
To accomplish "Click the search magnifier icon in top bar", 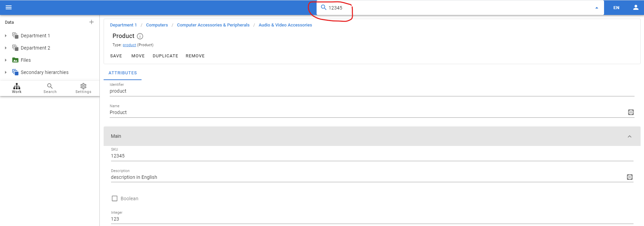I will (324, 7).
